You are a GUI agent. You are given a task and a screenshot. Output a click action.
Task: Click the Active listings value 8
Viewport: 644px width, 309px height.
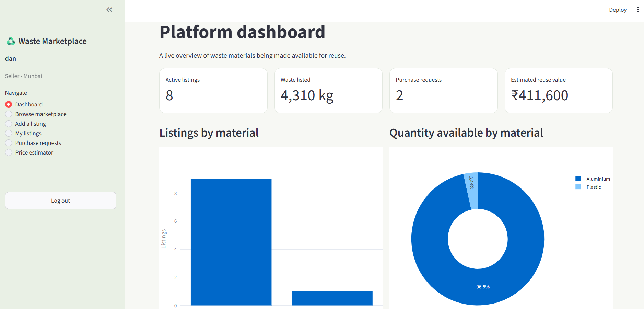coord(169,95)
